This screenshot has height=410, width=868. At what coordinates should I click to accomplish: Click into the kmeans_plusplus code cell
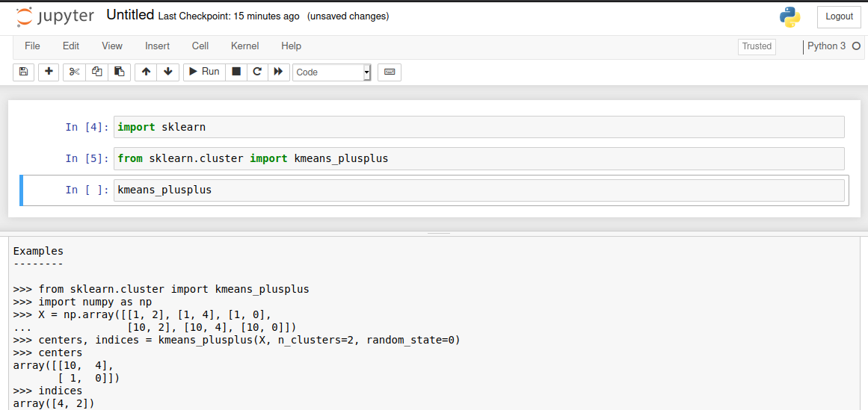click(478, 190)
